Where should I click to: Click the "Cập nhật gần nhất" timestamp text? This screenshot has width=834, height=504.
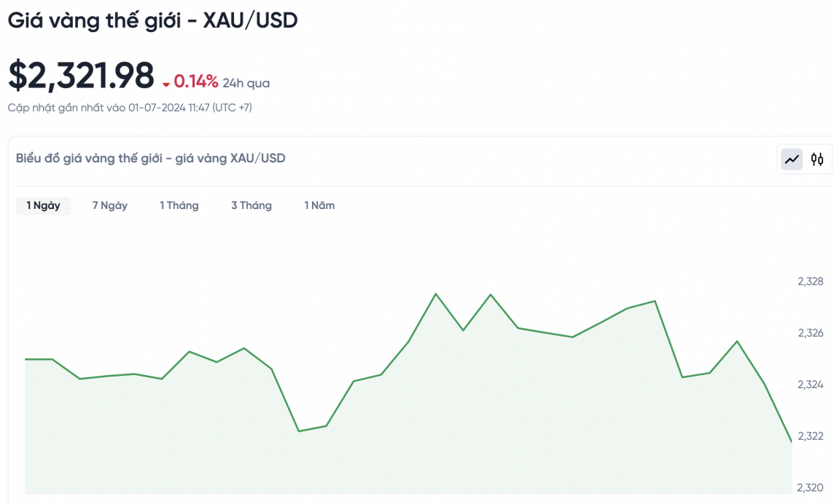point(130,108)
